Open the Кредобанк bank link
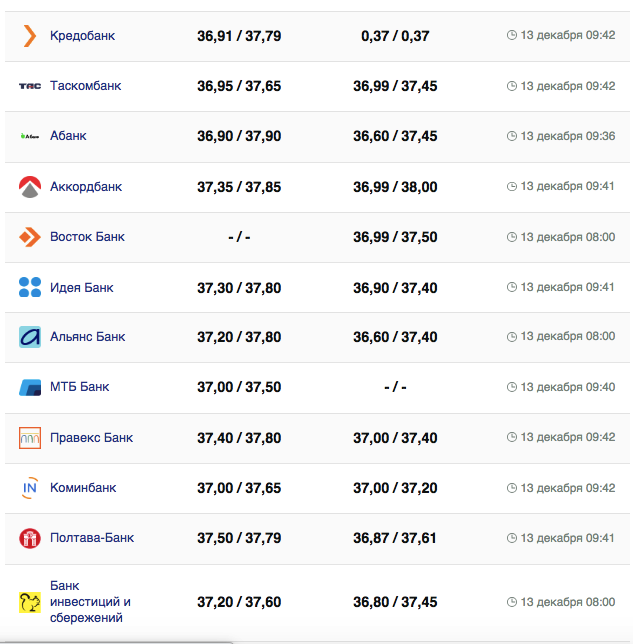This screenshot has height=644, width=633. coord(82,36)
